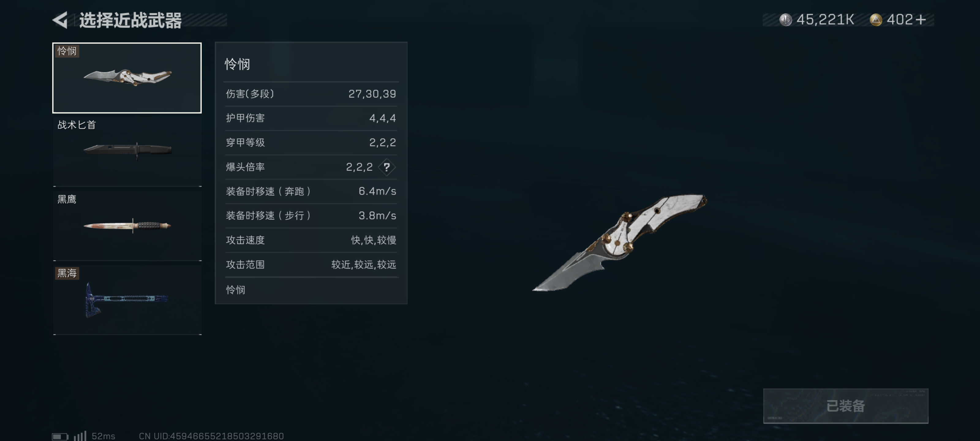This screenshot has width=980, height=441.
Task: Select the 护甲伤害 stat row
Action: pyautogui.click(x=311, y=118)
